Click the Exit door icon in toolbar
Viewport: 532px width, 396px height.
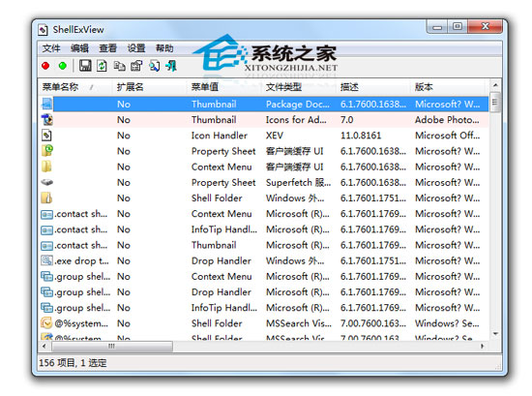pos(171,66)
